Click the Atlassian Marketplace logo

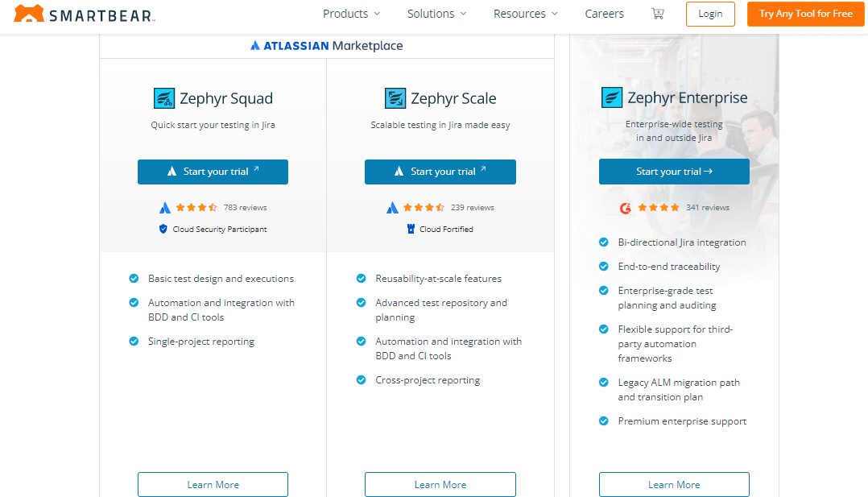point(327,46)
